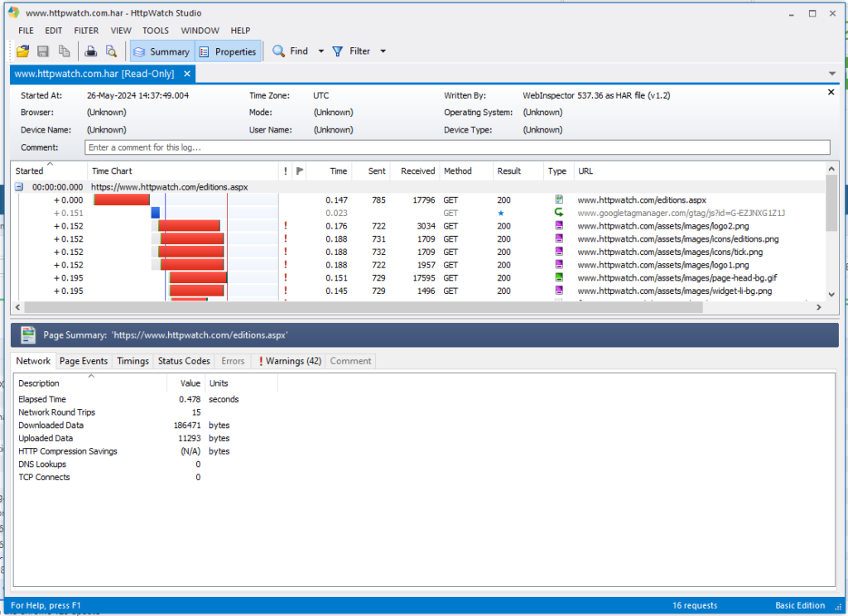Open the WINDOW menu

(200, 31)
